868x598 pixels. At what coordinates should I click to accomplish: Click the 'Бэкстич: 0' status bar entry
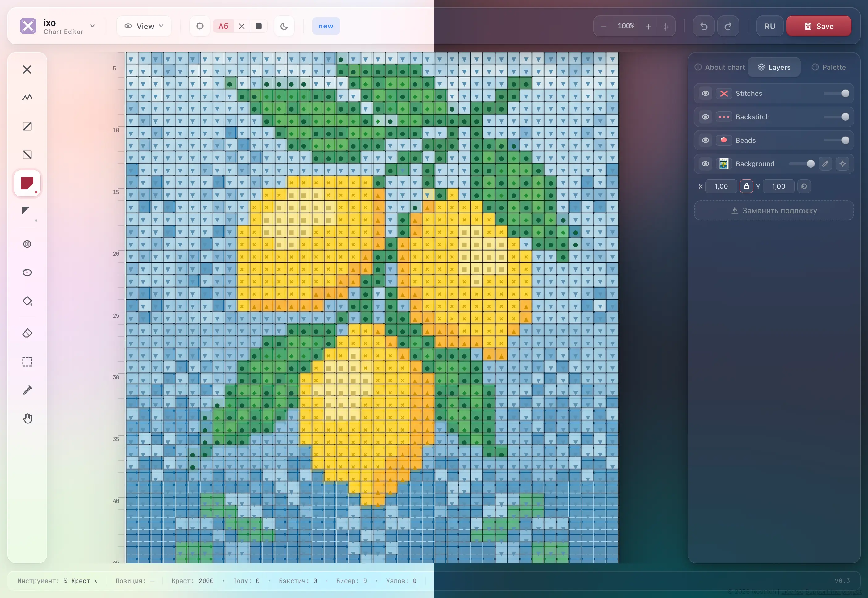[298, 581]
